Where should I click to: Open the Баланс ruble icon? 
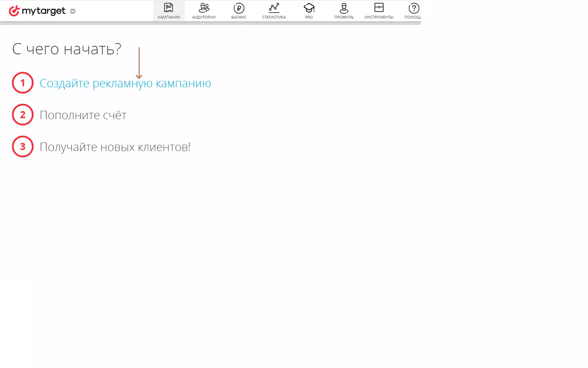(239, 8)
